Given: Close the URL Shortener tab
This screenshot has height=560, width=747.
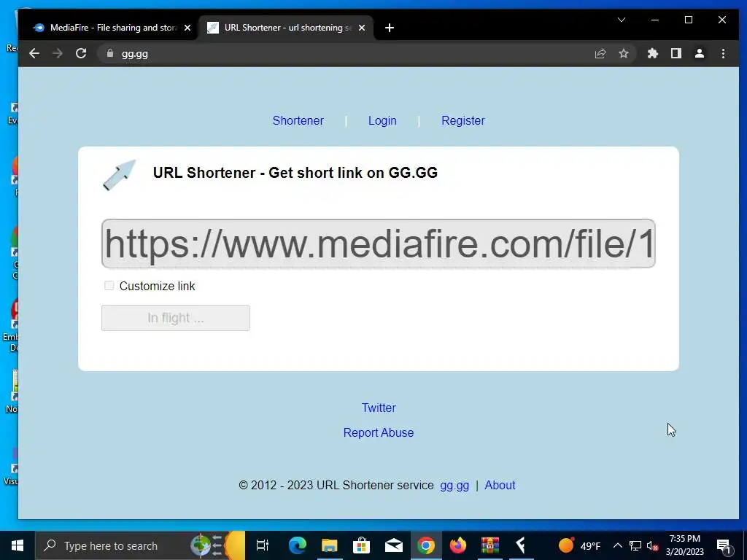Looking at the screenshot, I should 362,28.
